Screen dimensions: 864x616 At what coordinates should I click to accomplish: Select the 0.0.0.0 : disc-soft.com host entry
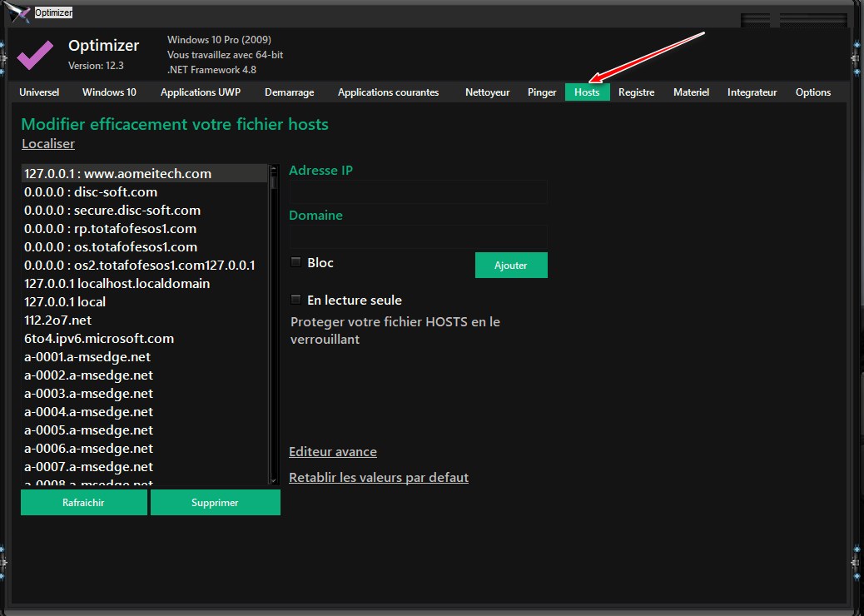[x=91, y=192]
